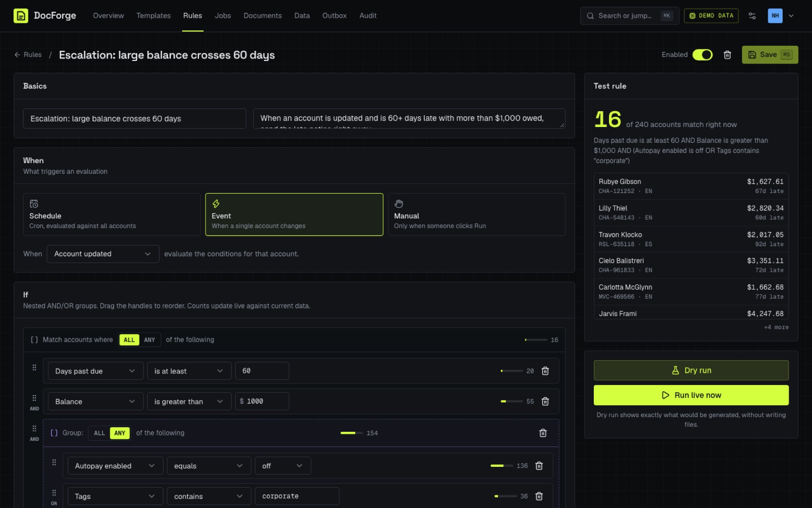Select the Schedule trigger card
The height and width of the screenshot is (508, 812).
click(112, 214)
